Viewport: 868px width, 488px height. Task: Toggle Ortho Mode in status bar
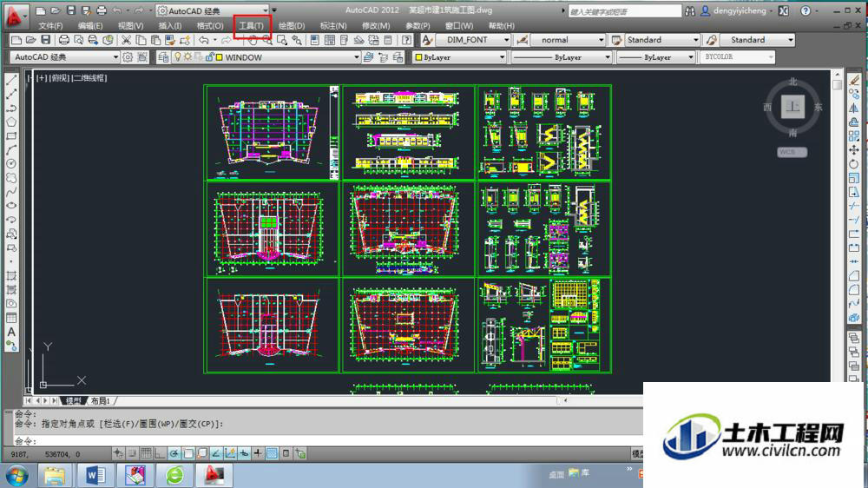tap(160, 453)
